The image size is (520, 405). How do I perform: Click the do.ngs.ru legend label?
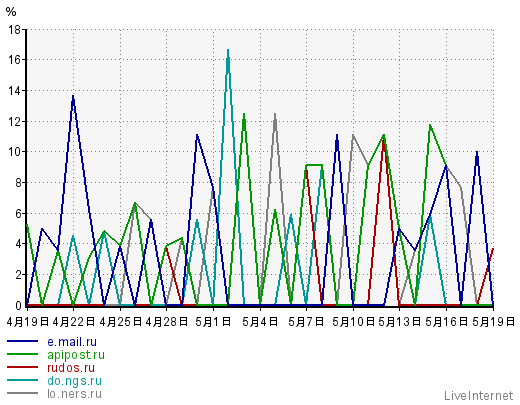(x=74, y=381)
